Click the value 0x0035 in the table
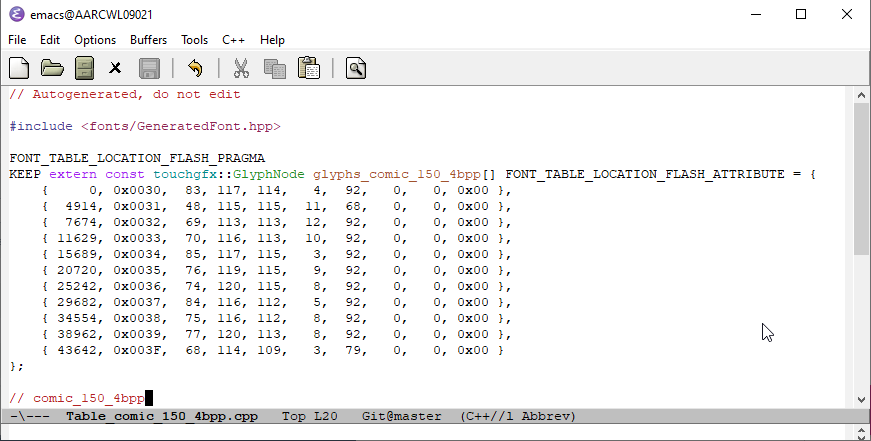Screen dimensions: 871x441 (x=137, y=270)
